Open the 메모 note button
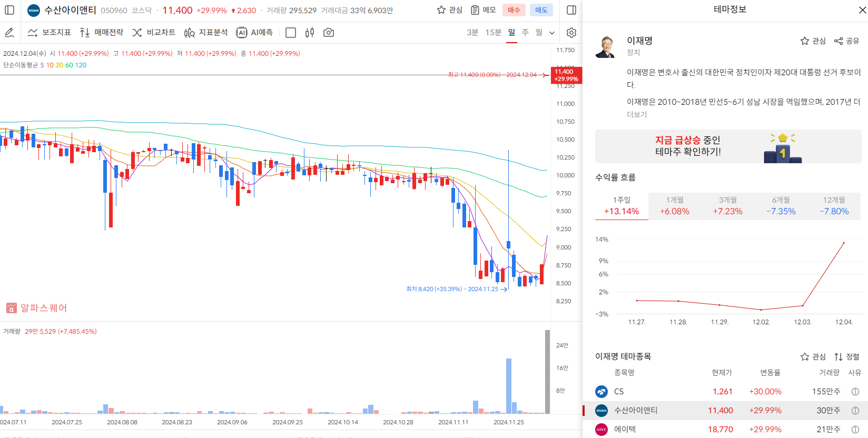Image resolution: width=868 pixels, height=438 pixels. (x=484, y=10)
